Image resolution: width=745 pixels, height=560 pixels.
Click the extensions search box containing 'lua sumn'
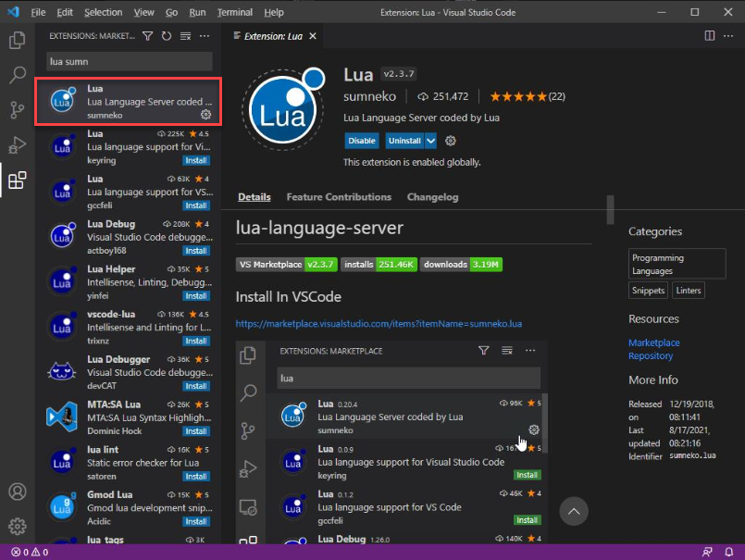click(x=130, y=61)
